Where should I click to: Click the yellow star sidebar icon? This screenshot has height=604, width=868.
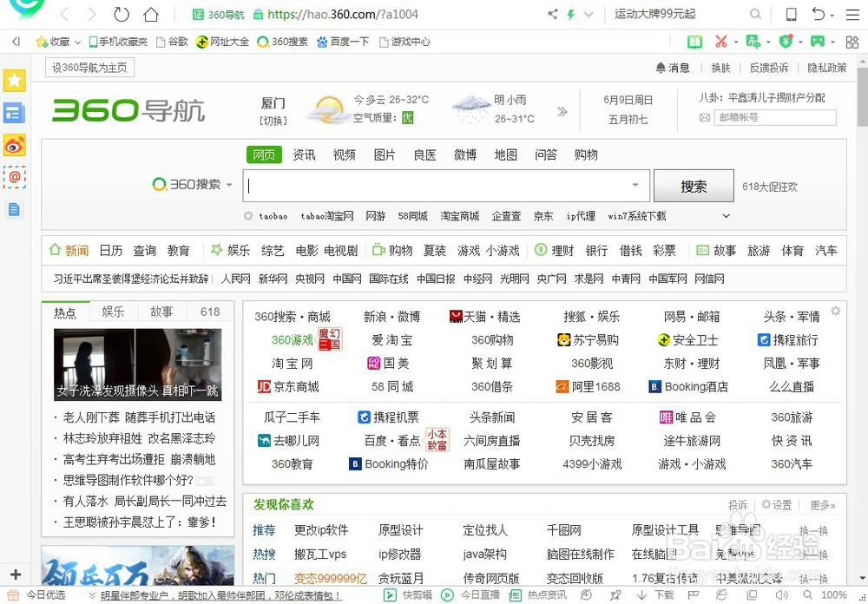(x=15, y=80)
